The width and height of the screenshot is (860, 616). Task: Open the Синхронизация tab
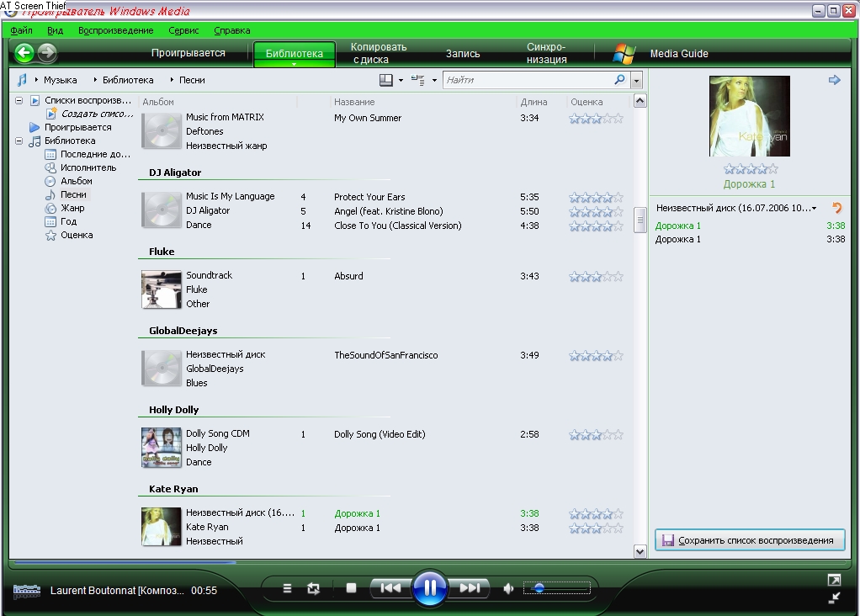tap(547, 53)
